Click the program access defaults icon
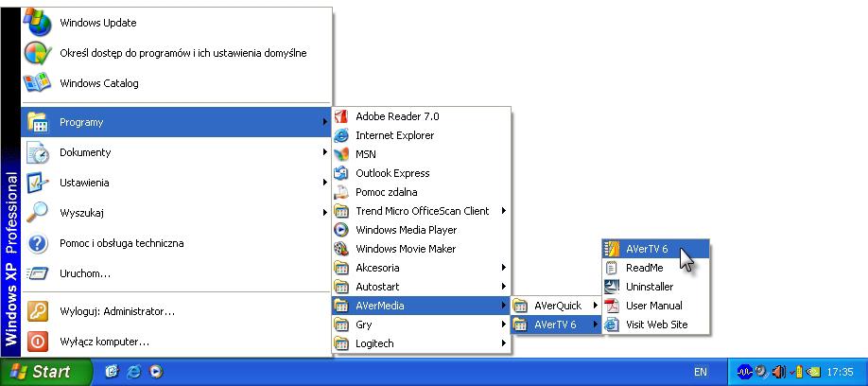This screenshot has height=386, width=868. pyautogui.click(x=38, y=53)
